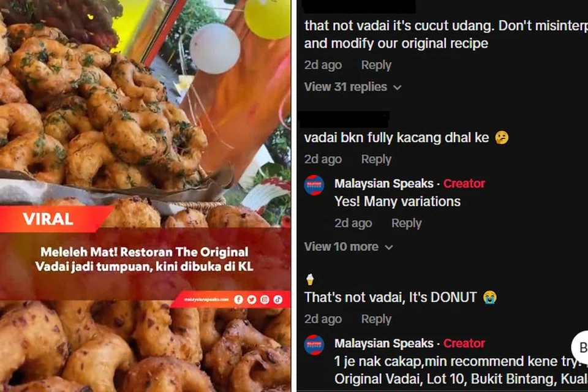
Task: Click the VIRAL tag on the video
Action: pos(48,219)
